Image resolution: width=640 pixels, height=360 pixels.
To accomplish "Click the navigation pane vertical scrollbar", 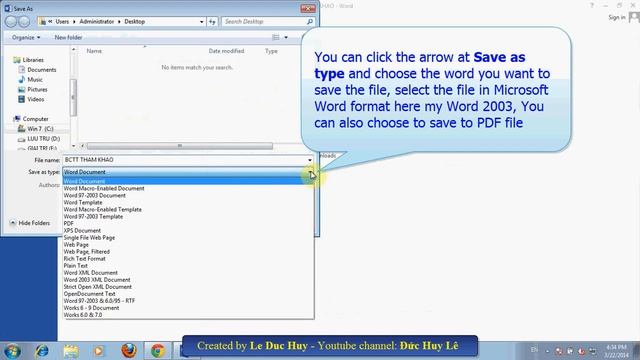I will 73,97.
